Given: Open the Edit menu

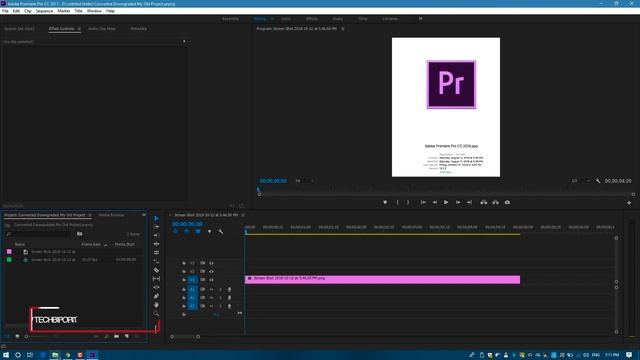Looking at the screenshot, I should (16, 11).
